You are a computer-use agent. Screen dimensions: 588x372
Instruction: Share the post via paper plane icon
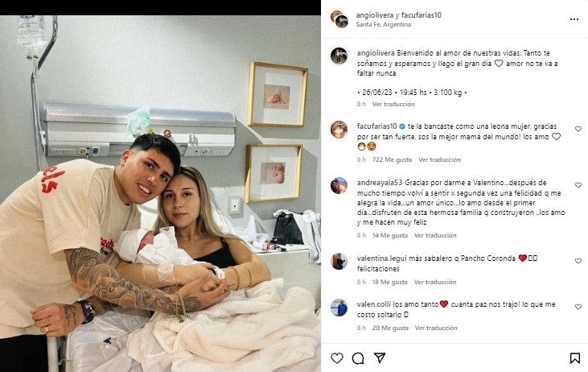380,358
